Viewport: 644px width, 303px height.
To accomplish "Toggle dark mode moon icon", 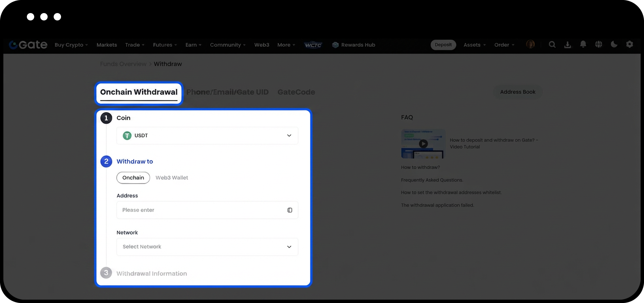I will [x=614, y=45].
